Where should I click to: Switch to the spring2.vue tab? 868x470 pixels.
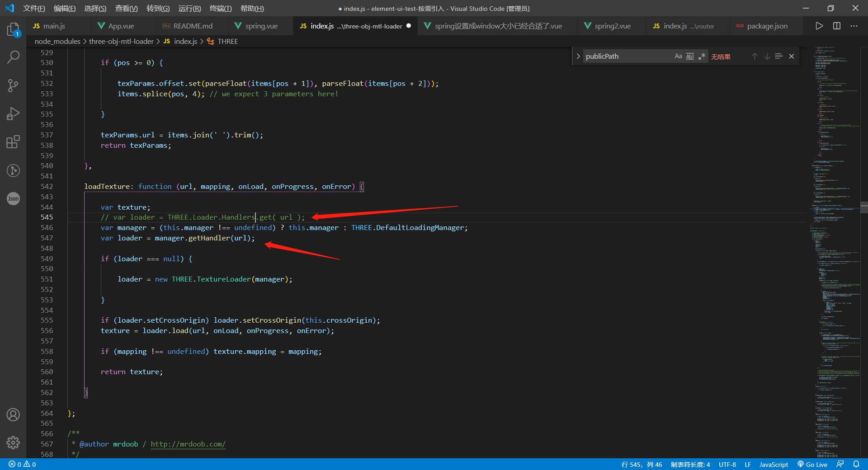612,26
